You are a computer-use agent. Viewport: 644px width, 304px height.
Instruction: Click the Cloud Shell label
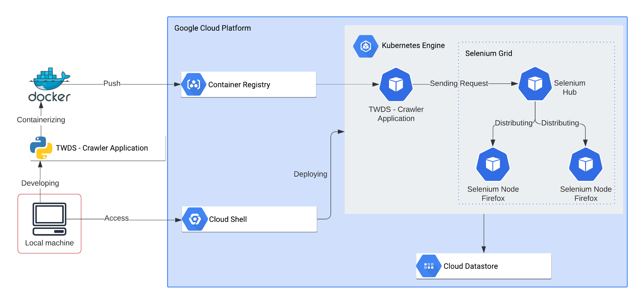tap(228, 219)
